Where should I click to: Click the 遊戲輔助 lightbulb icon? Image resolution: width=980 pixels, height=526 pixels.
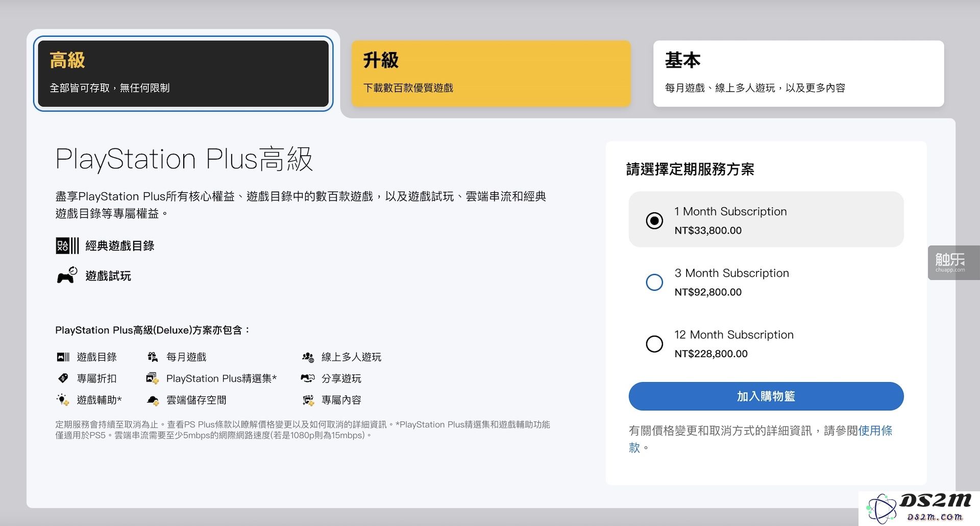pyautogui.click(x=63, y=399)
